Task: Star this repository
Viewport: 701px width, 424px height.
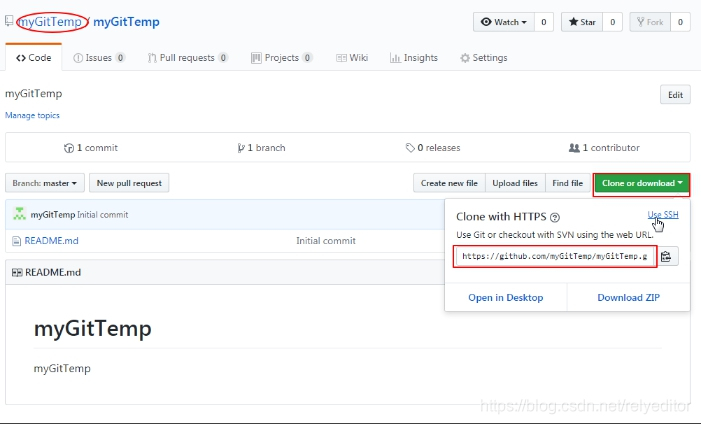Action: [x=582, y=22]
